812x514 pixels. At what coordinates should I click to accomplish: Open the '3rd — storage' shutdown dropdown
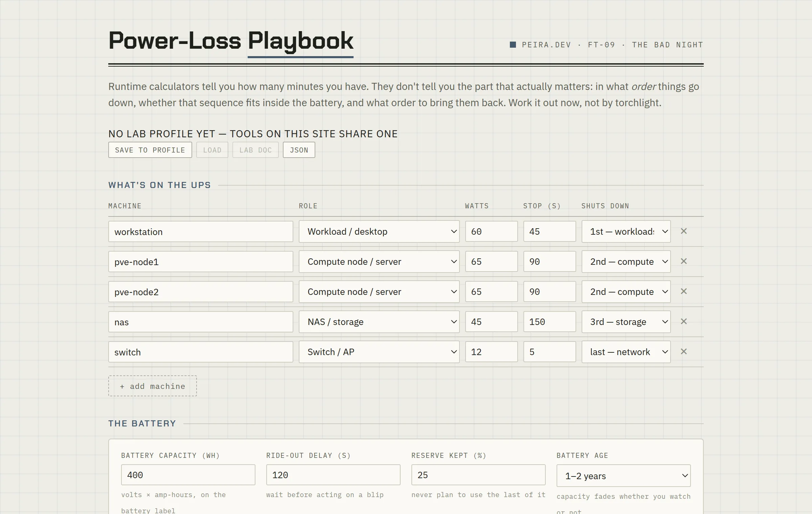pos(626,322)
